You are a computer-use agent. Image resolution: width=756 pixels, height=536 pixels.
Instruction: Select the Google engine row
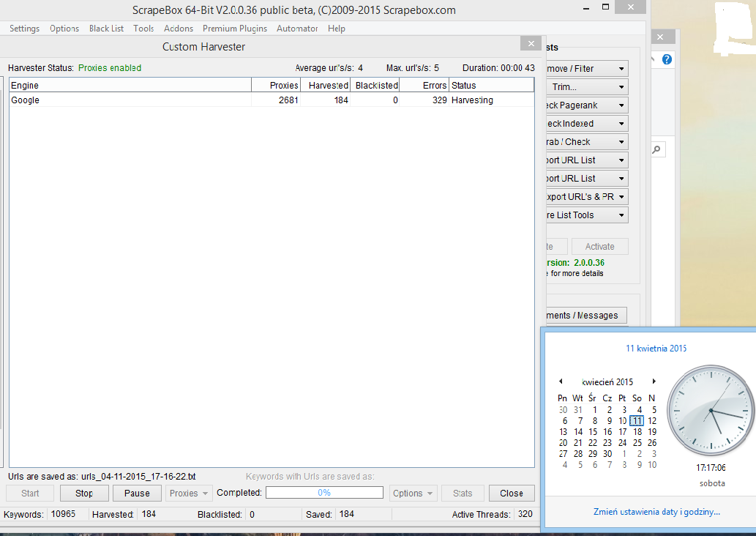(272, 100)
